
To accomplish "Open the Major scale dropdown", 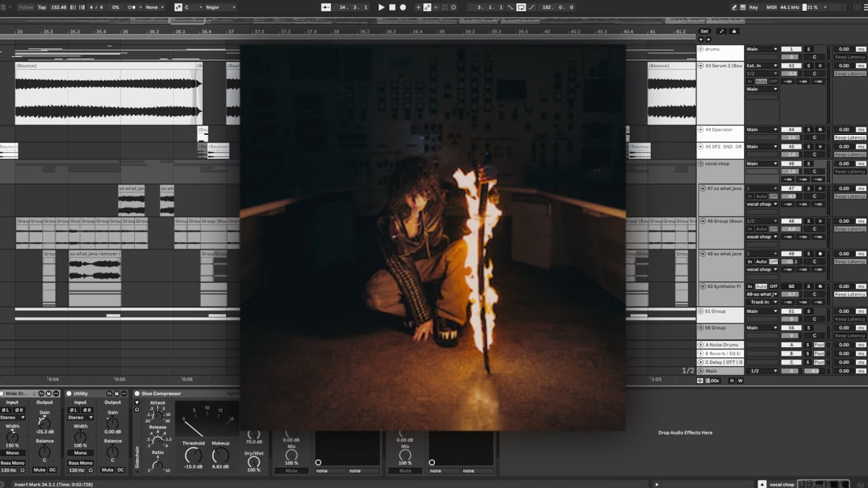I will coord(220,7).
